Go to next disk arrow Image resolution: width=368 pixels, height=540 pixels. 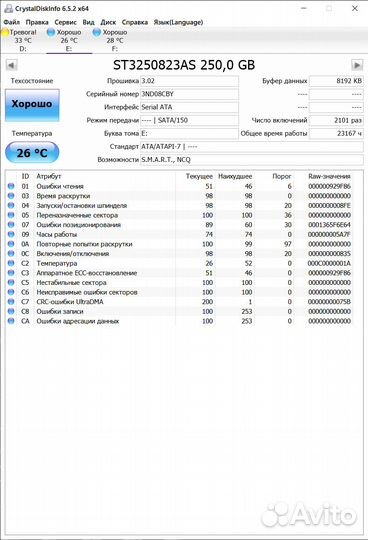tap(357, 65)
